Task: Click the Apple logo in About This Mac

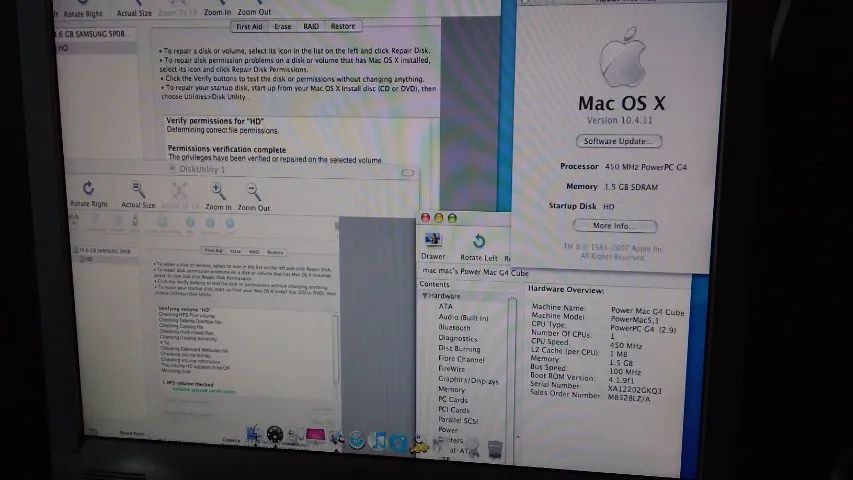Action: click(x=622, y=57)
